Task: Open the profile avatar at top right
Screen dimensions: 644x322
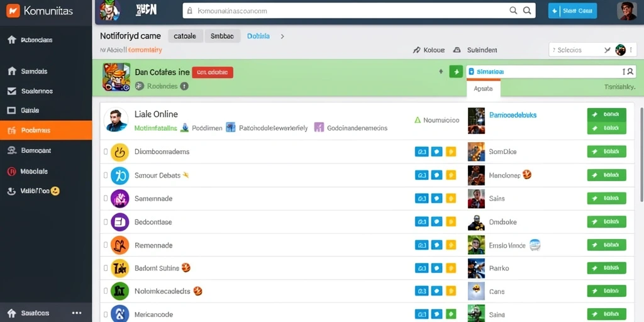Action: click(x=626, y=11)
